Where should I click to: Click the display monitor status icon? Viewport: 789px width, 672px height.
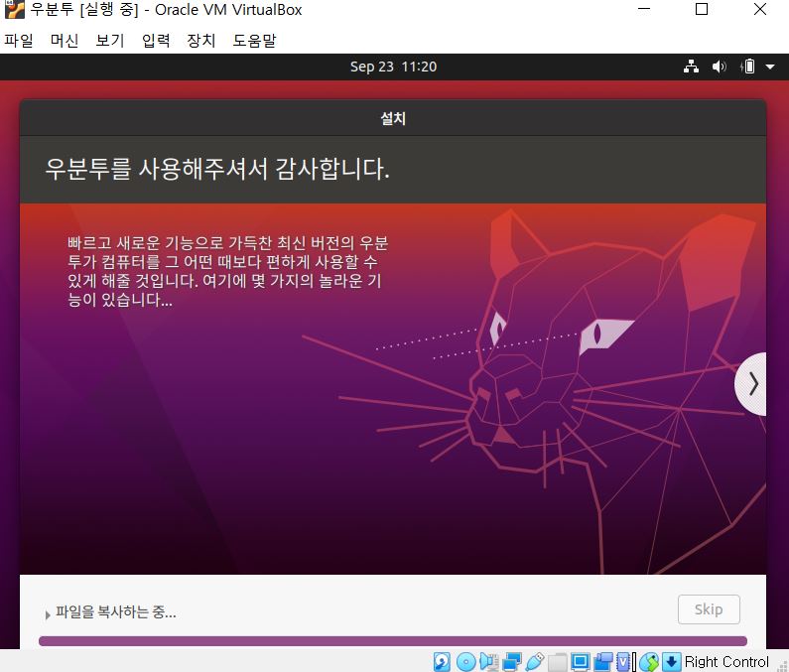(x=581, y=661)
